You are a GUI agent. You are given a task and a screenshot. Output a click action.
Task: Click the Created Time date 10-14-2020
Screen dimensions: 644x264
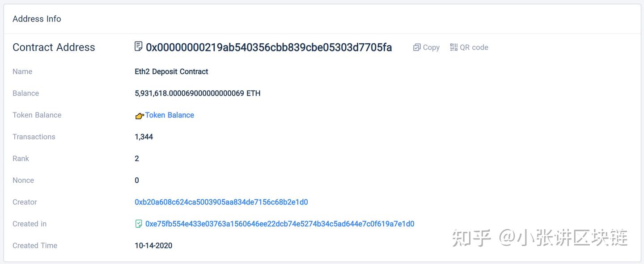coord(153,246)
